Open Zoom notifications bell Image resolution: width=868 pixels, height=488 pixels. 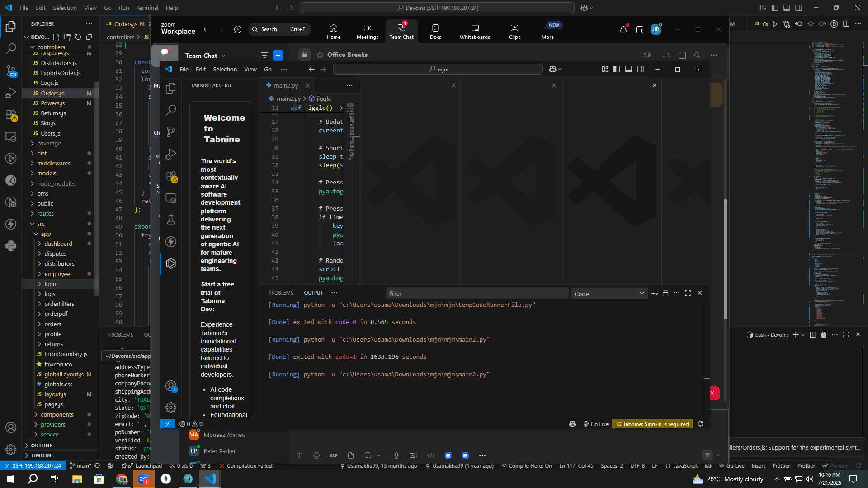[x=623, y=29]
